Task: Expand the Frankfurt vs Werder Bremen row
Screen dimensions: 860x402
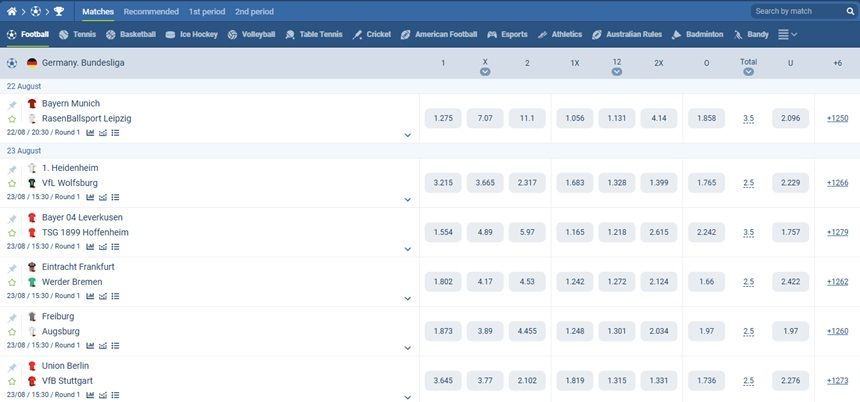Action: [408, 298]
